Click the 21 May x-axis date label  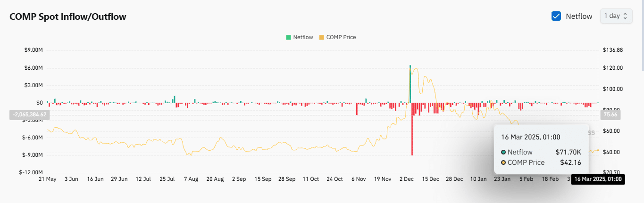coord(47,179)
